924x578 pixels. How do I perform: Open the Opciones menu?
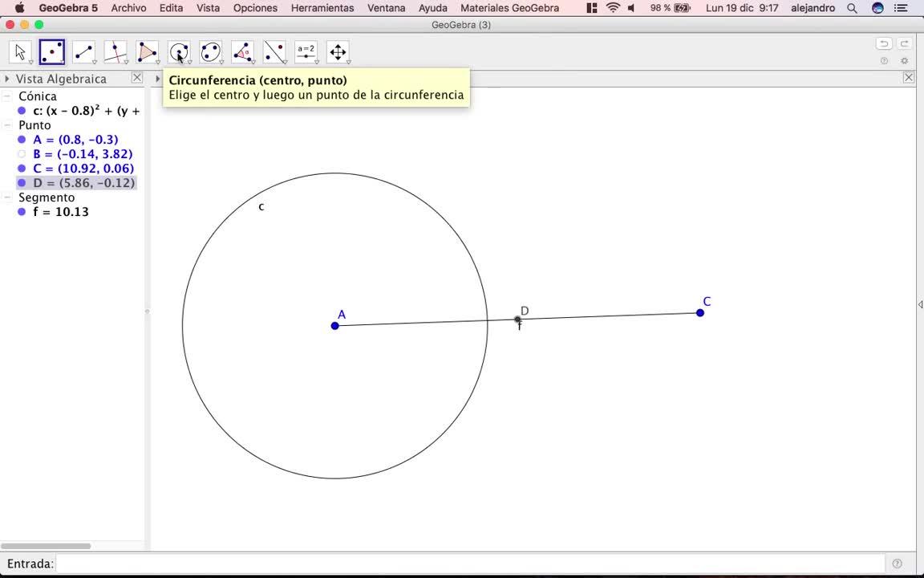pos(255,8)
